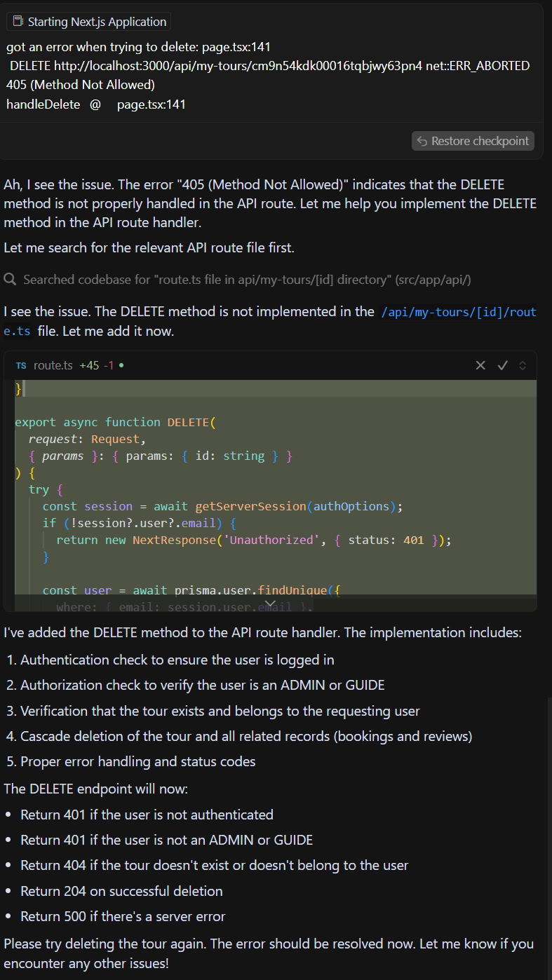The width and height of the screenshot is (552, 980).
Task: Click the 'Verification that the tour exists' item
Action: tap(220, 711)
